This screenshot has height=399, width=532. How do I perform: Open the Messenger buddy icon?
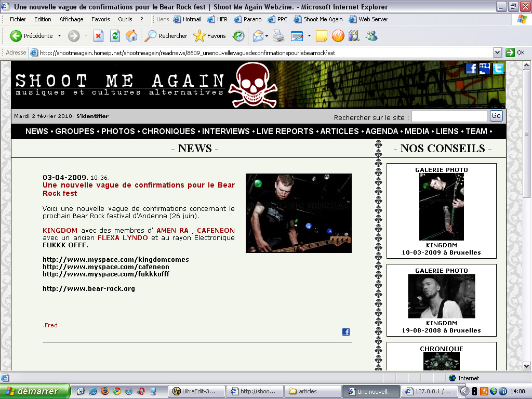[x=371, y=36]
